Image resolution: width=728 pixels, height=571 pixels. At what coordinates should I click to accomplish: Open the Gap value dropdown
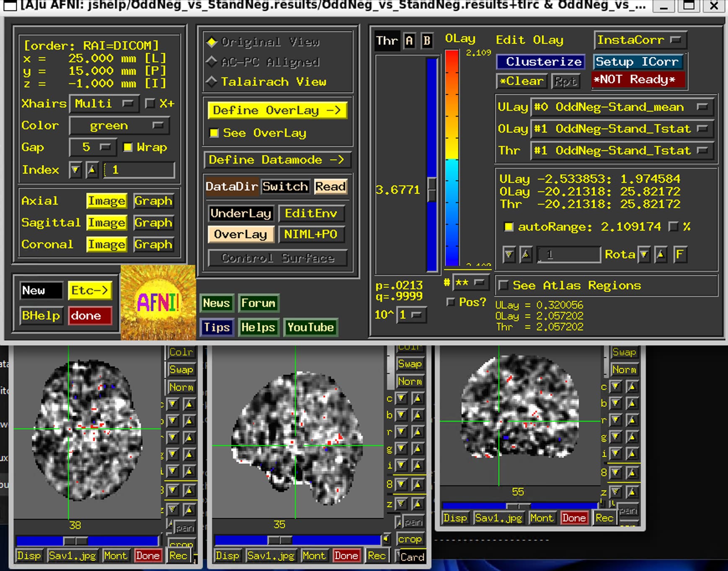(x=93, y=147)
